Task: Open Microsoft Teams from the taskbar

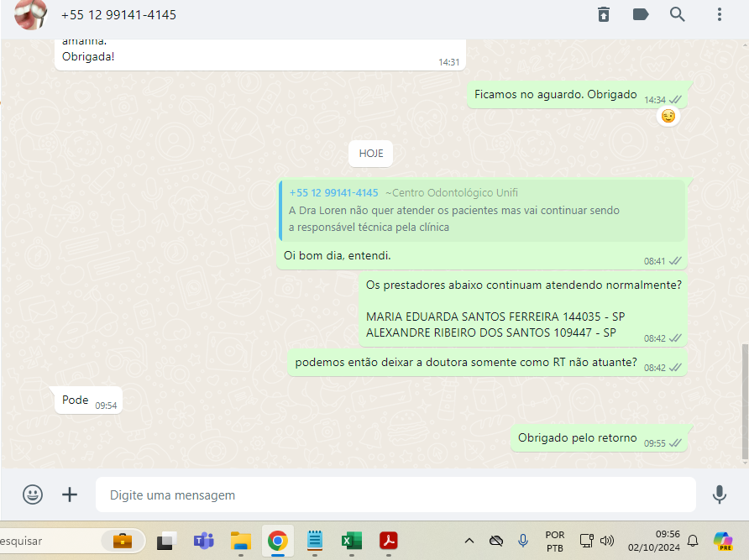Action: click(203, 541)
